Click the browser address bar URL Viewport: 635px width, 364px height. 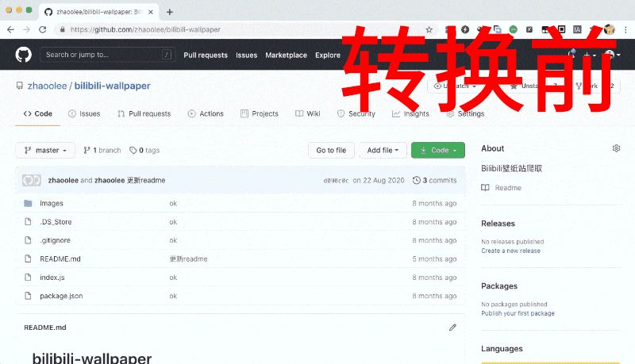click(x=145, y=29)
